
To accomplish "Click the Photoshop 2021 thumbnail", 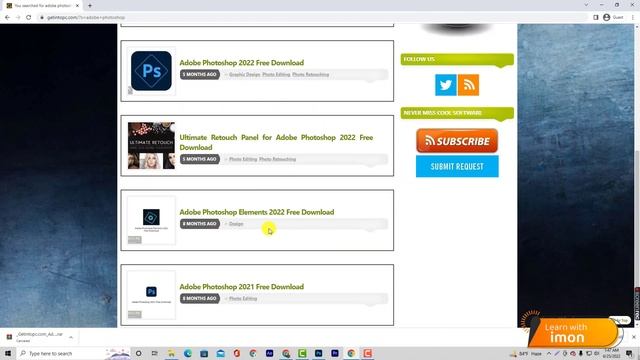I will pos(151,295).
